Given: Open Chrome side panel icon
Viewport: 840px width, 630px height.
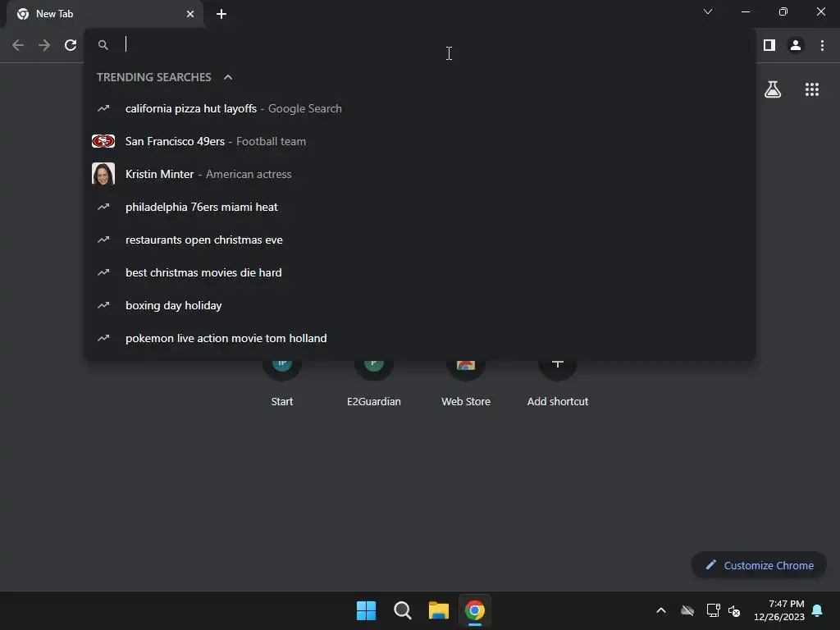Looking at the screenshot, I should (769, 46).
